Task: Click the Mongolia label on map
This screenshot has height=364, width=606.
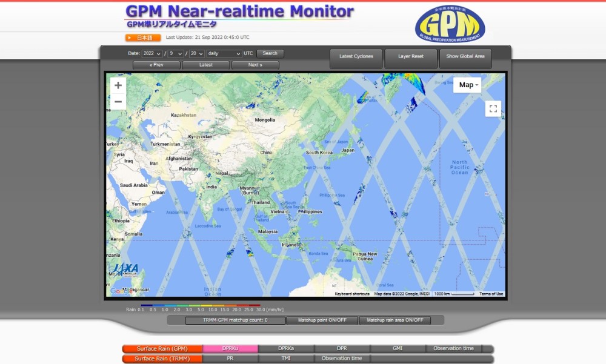Action: [x=265, y=120]
